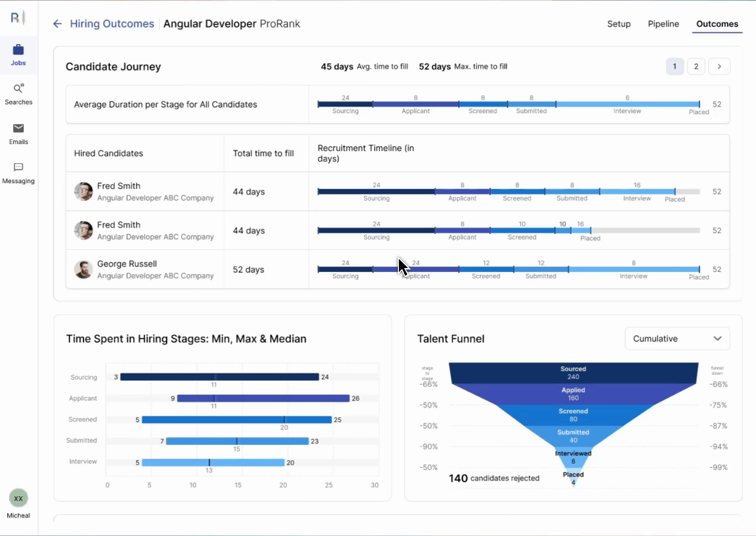Click the Sourcing segment of the average duration bar

coord(344,104)
